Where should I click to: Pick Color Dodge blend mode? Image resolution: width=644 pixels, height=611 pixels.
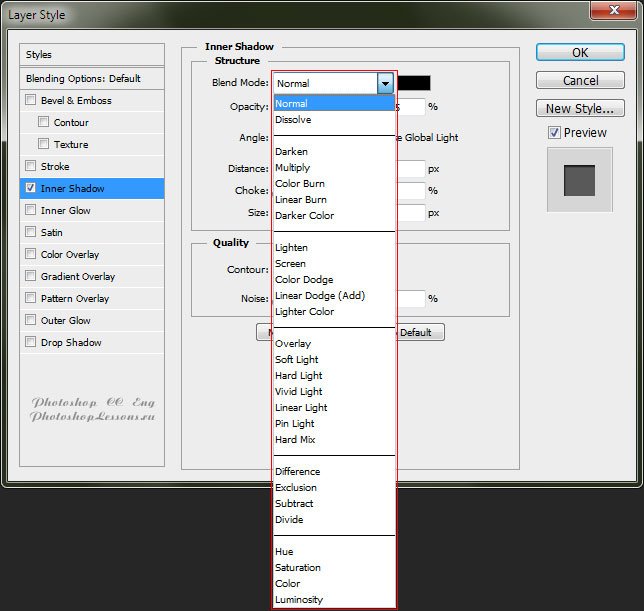click(x=304, y=280)
